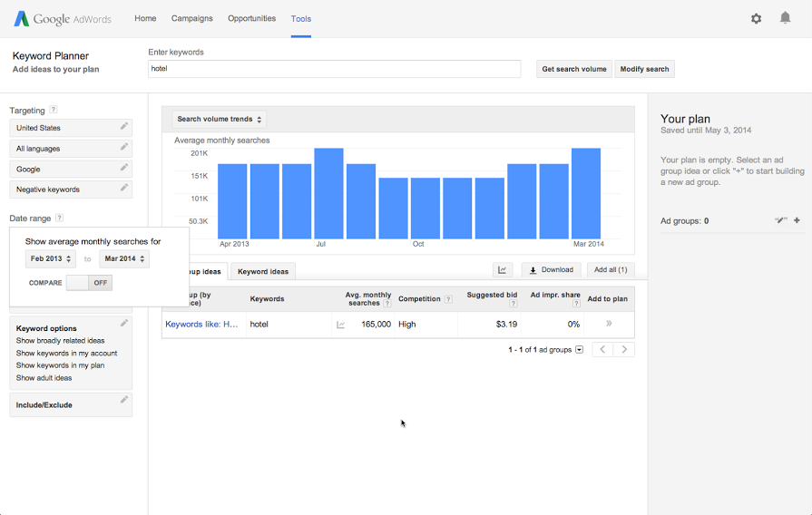Toggle the Compare switch on
Viewport: 812px width, 515px height.
pyautogui.click(x=89, y=283)
